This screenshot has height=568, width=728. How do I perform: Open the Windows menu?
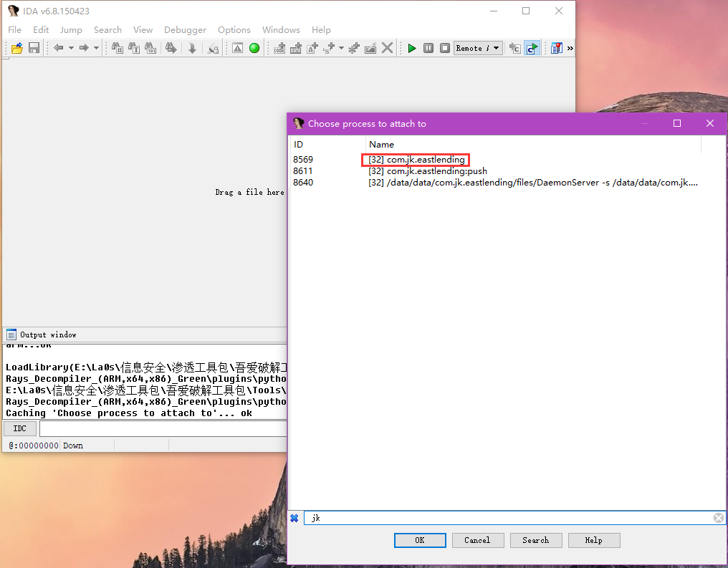[281, 29]
